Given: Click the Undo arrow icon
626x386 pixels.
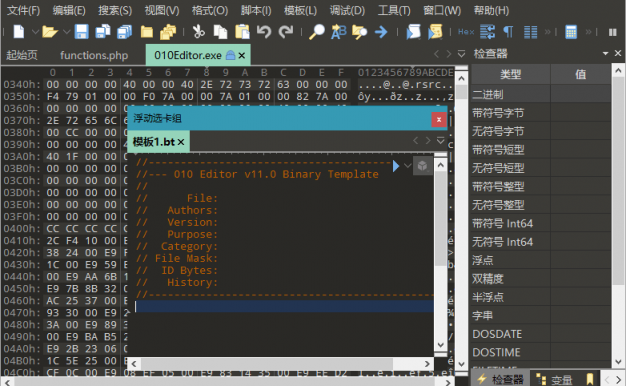Looking at the screenshot, I should [264, 32].
